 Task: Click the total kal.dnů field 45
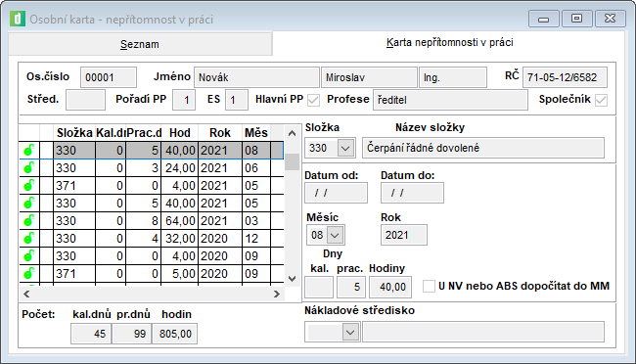pyautogui.click(x=91, y=334)
